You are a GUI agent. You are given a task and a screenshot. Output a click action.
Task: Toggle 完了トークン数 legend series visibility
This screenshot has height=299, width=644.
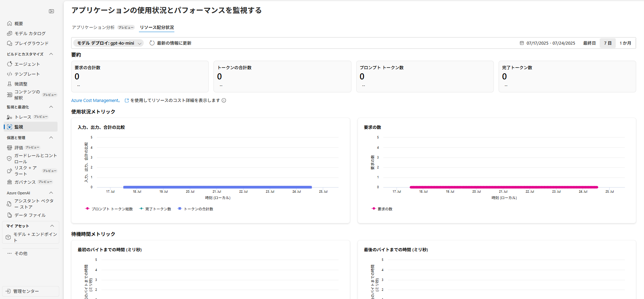pyautogui.click(x=155, y=209)
